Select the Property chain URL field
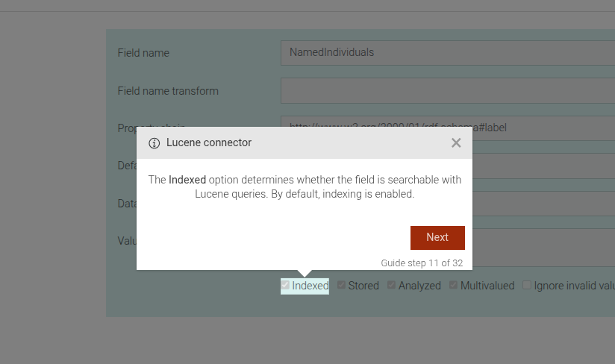 pyautogui.click(x=545, y=128)
